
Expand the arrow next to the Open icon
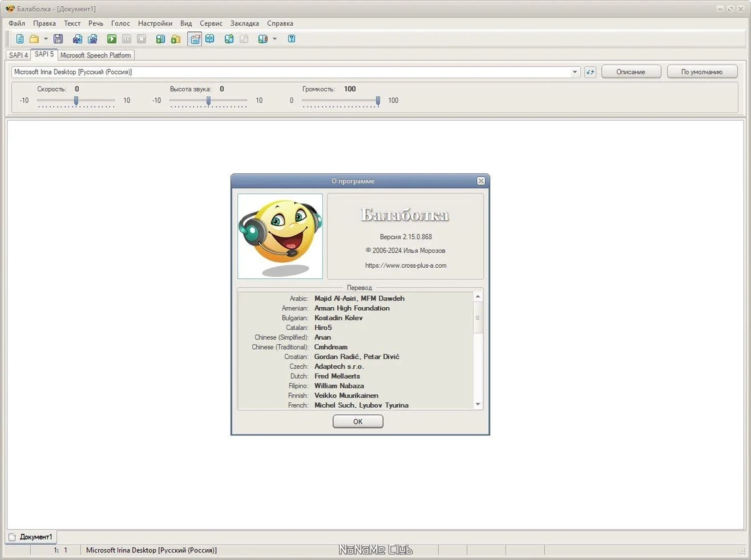(45, 39)
